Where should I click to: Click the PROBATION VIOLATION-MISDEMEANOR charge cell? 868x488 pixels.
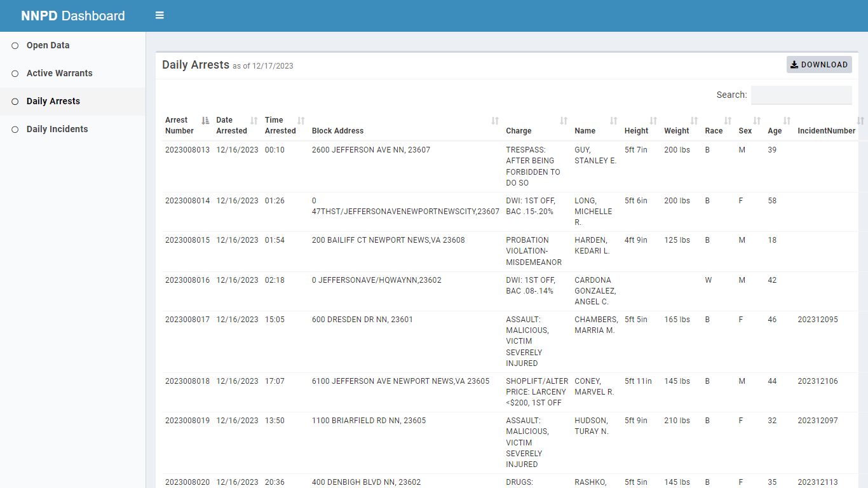click(x=534, y=251)
